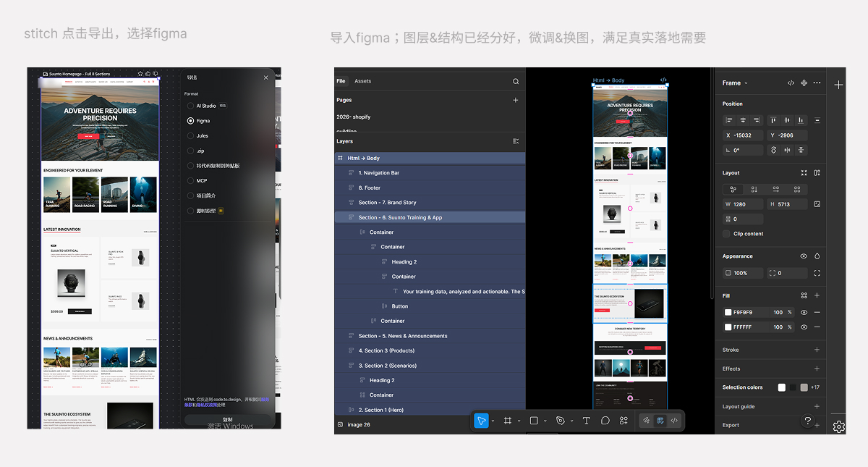868x467 pixels.
Task: Click the align left icon under Position
Action: (729, 120)
